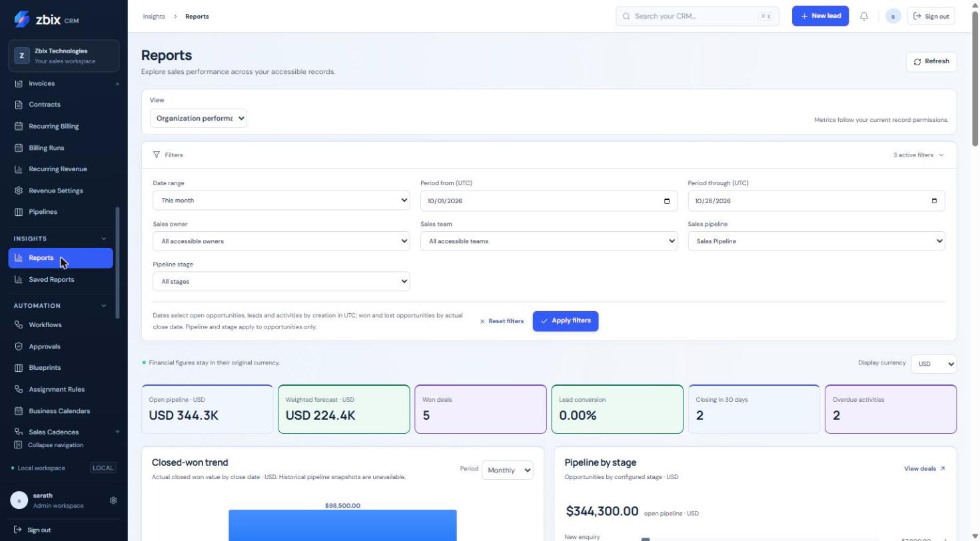The height and width of the screenshot is (541, 980).
Task: Change the Display currency dropdown
Action: (x=933, y=364)
